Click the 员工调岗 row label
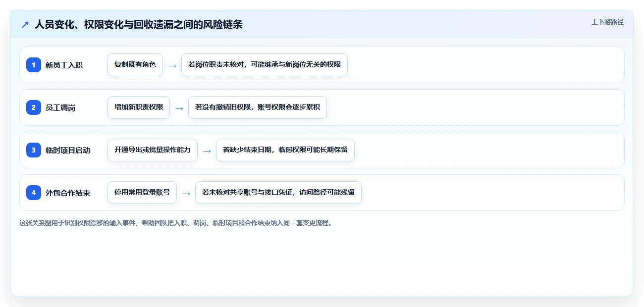Viewport: 644px width, 307px height. [60, 107]
